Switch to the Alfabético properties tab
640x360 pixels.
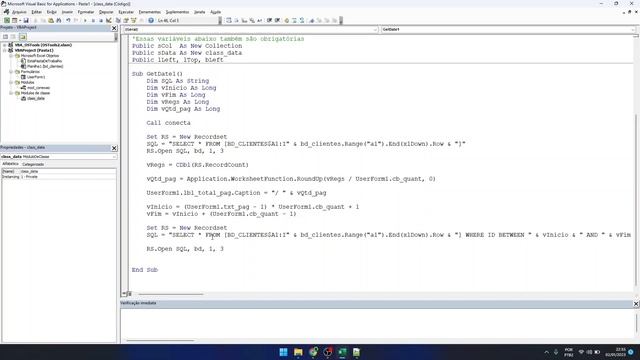(11, 164)
